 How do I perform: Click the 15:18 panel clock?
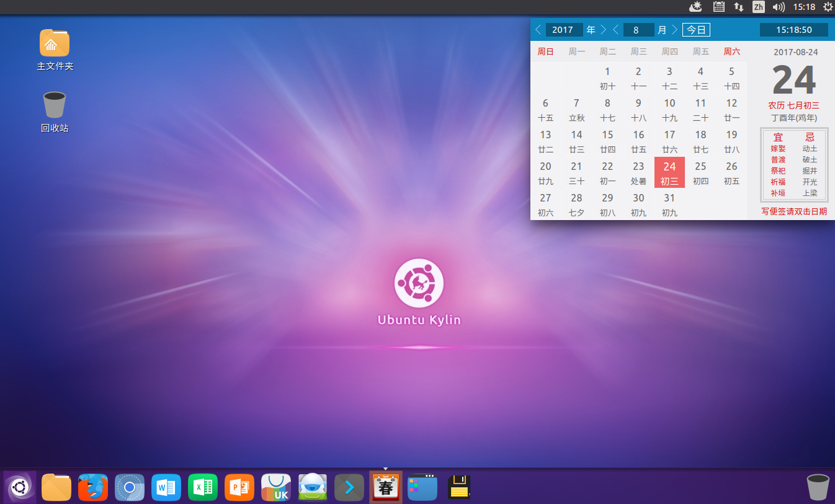[x=804, y=7]
